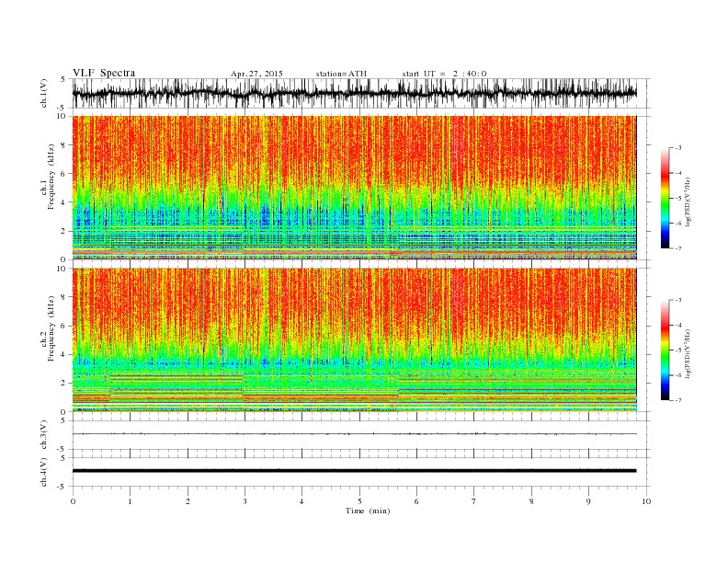Image resolution: width=728 pixels, height=563 pixels.
Task: Click the 7 minute time axis tick label
Action: pos(474,501)
